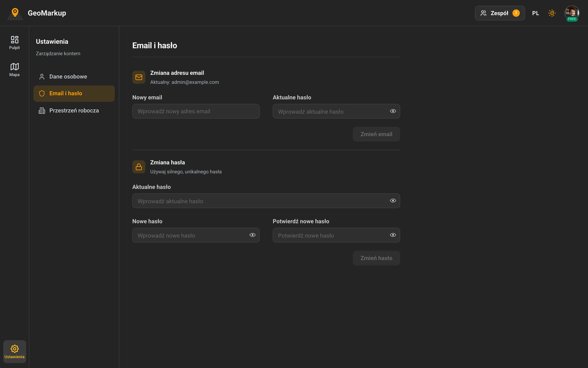Viewport: 588px width, 368px height.
Task: Click the Zmień hasło button
Action: (376, 258)
